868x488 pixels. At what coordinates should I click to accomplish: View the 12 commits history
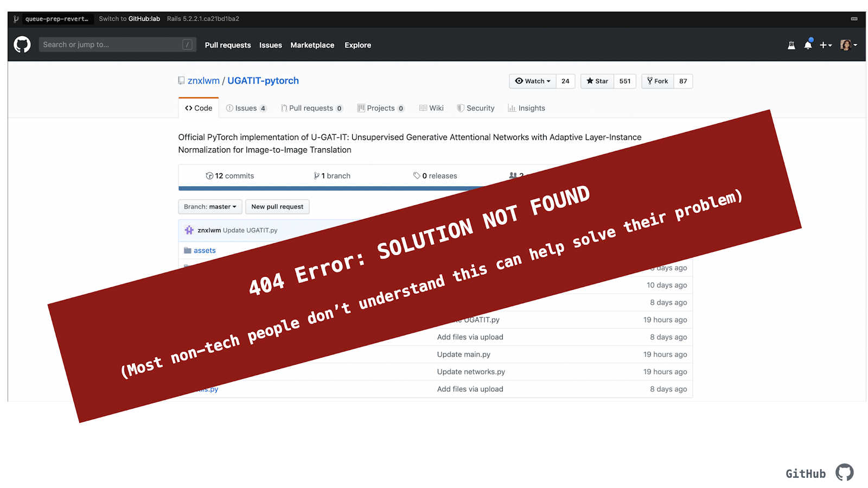click(x=230, y=176)
